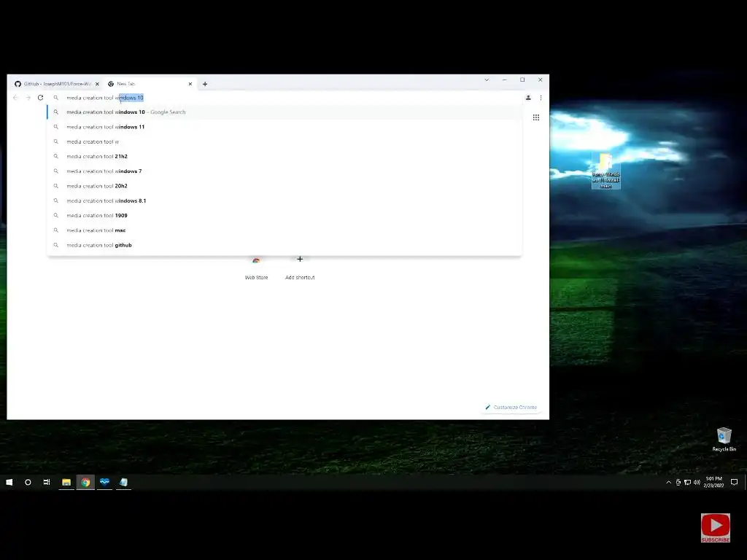Show hidden system tray icons
This screenshot has height=560, width=747.
pyautogui.click(x=668, y=483)
